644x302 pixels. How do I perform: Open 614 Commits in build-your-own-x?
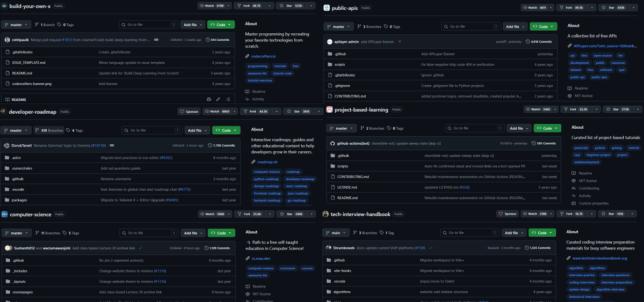click(x=218, y=40)
